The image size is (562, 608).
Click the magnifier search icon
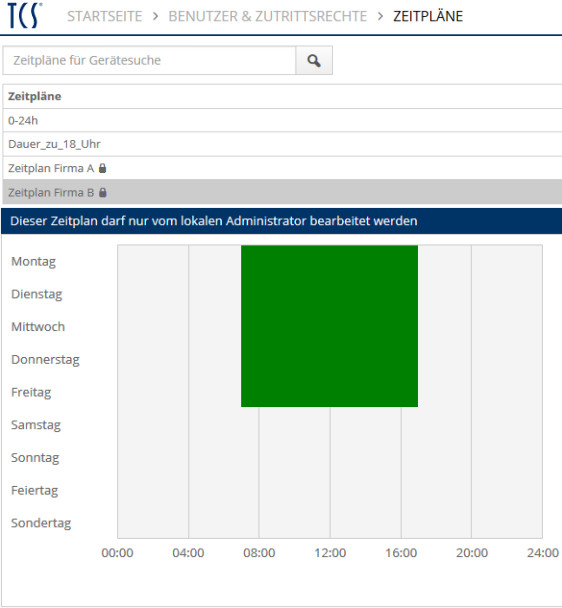tap(314, 60)
